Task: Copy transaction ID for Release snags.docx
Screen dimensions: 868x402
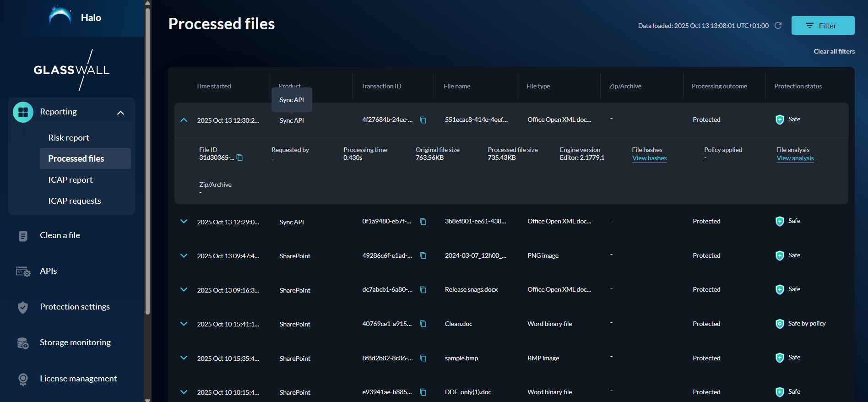Action: (423, 290)
